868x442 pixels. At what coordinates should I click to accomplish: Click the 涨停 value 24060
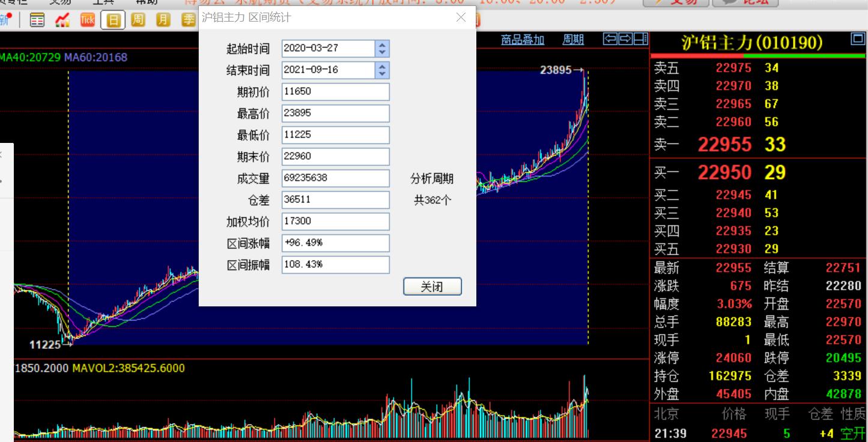tap(733, 358)
